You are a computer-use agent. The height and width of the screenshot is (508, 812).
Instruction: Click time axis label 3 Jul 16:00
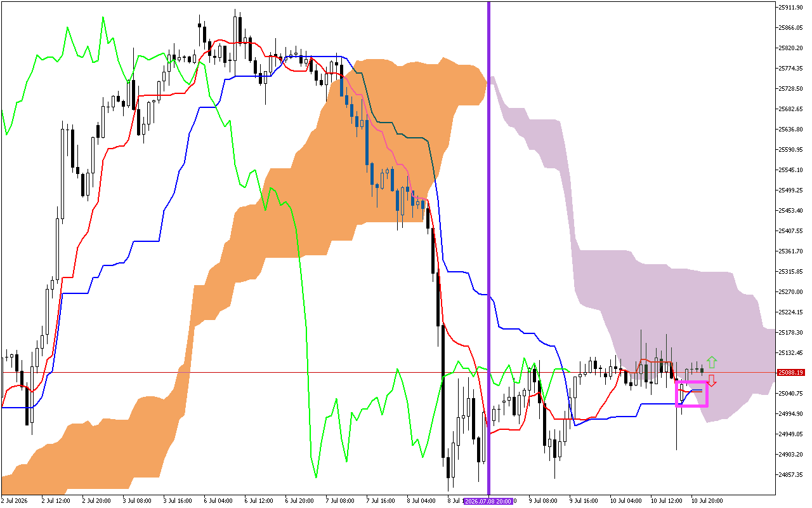coord(178,500)
